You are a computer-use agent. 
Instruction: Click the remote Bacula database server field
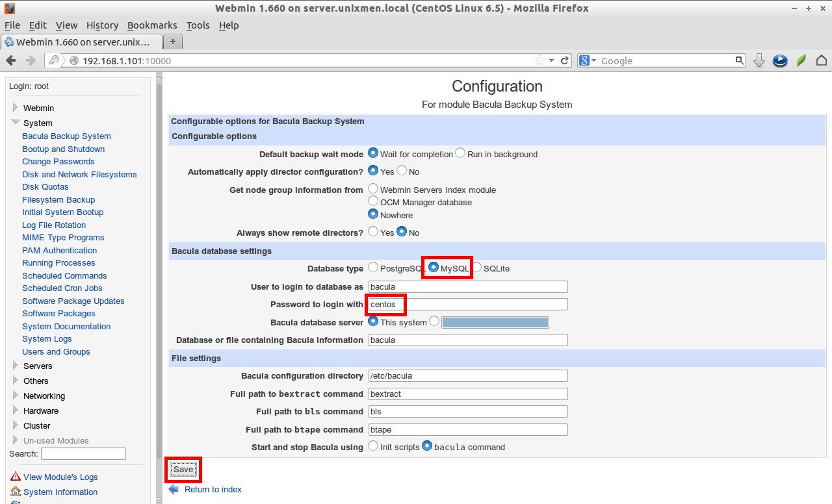(495, 322)
